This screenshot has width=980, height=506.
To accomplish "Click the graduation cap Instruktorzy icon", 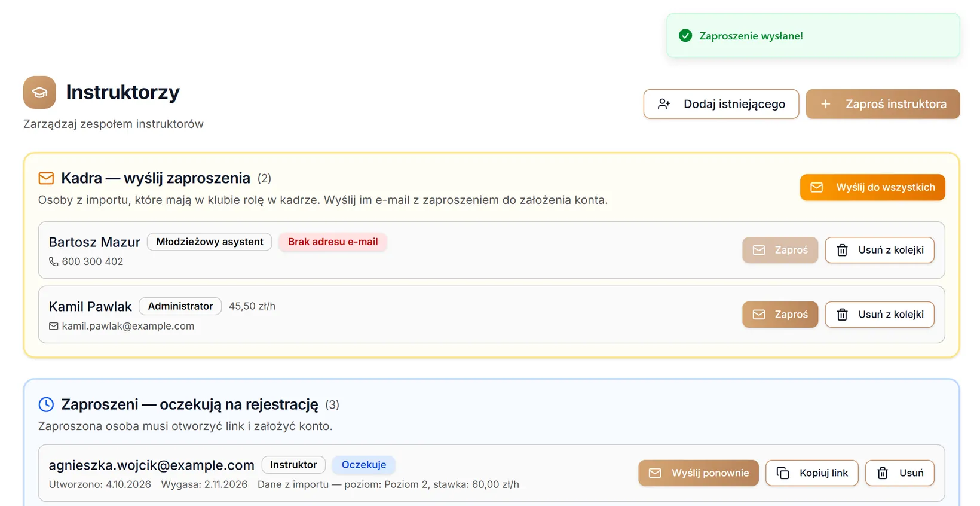I will click(x=39, y=92).
